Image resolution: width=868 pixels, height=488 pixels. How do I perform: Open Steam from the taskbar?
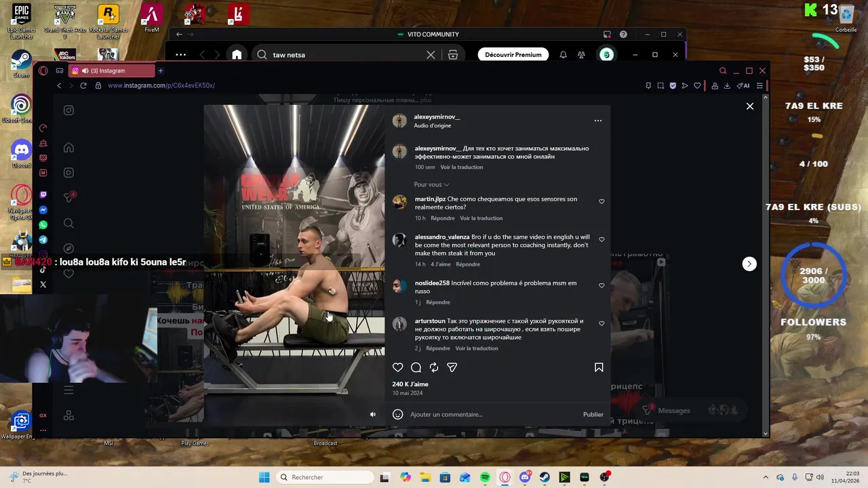tap(545, 477)
